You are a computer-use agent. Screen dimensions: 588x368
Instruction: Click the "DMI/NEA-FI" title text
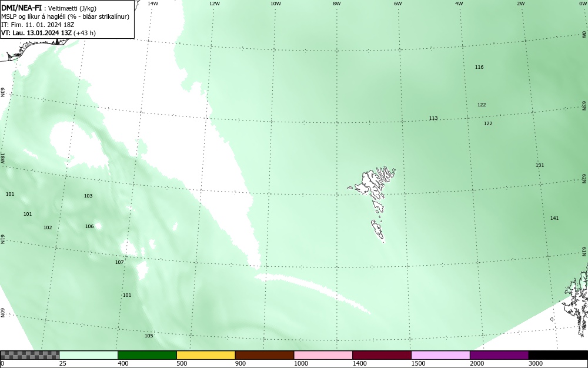tap(21, 8)
